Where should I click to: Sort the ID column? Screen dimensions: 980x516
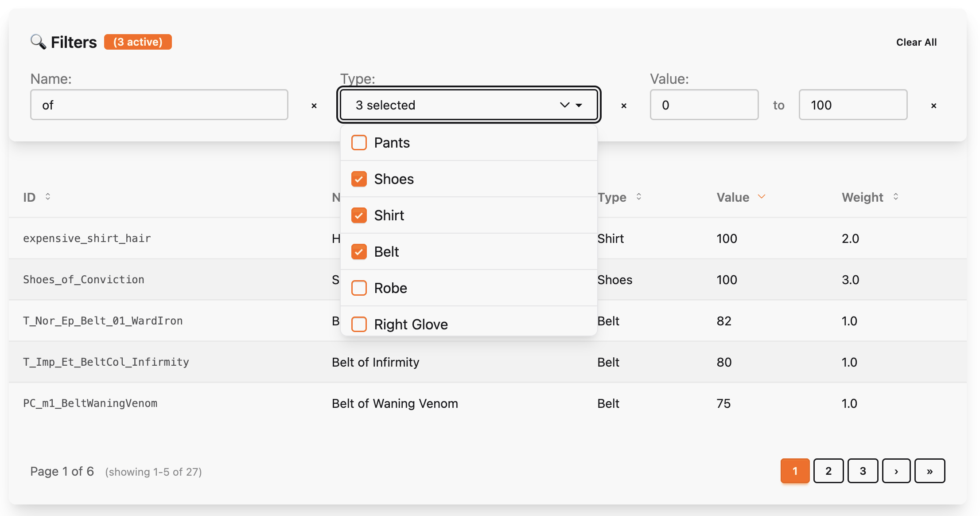(48, 197)
